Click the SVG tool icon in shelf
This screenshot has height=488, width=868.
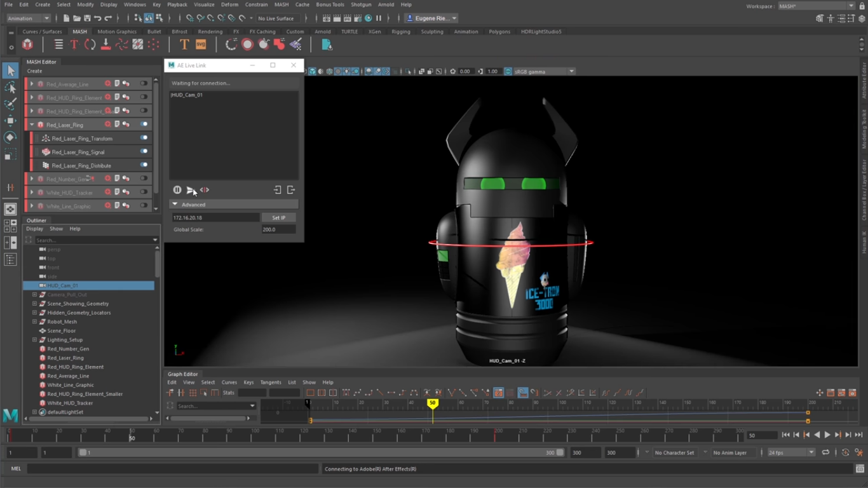click(201, 44)
